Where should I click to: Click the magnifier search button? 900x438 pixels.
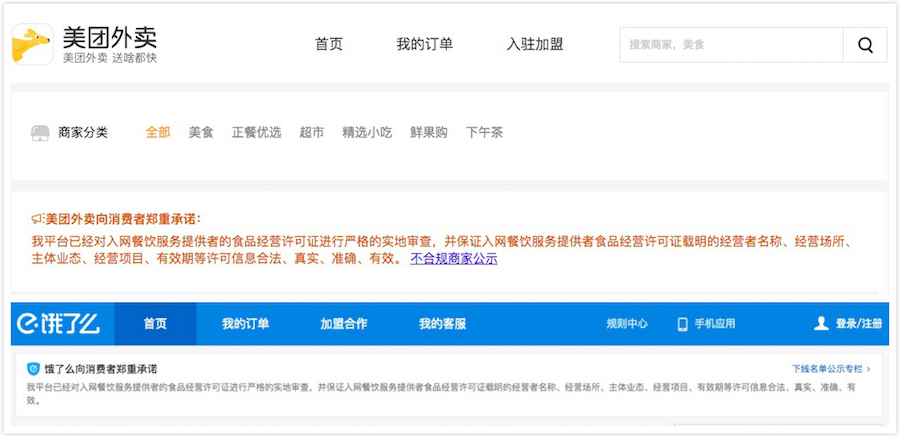[x=865, y=45]
